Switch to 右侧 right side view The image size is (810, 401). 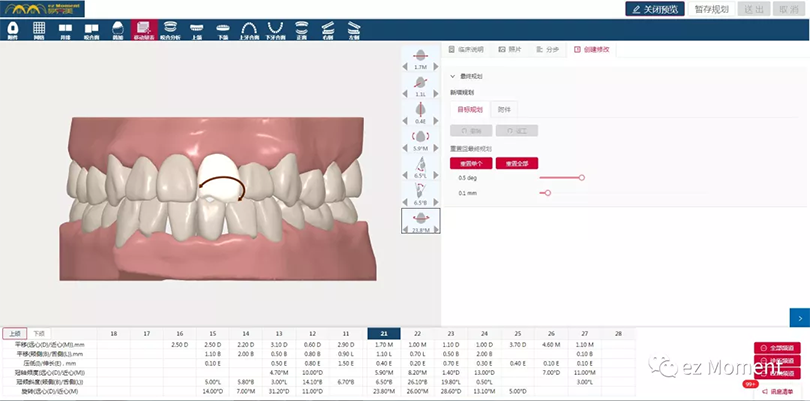(x=328, y=29)
